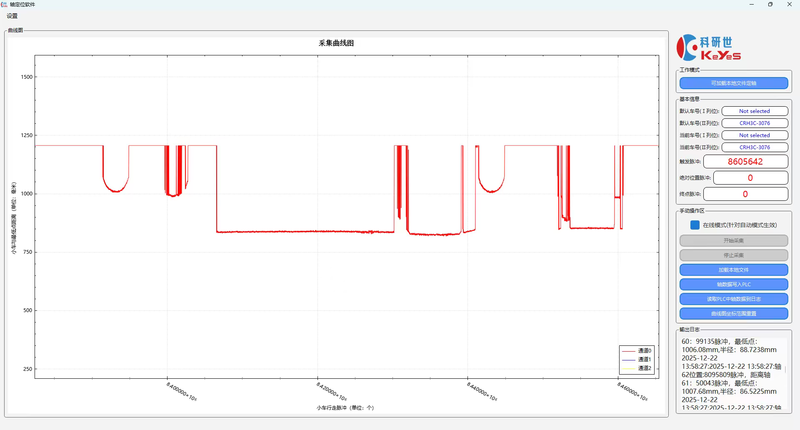The image size is (800, 430).
Task: Click the 采集曲线图 chart title
Action: [x=336, y=44]
